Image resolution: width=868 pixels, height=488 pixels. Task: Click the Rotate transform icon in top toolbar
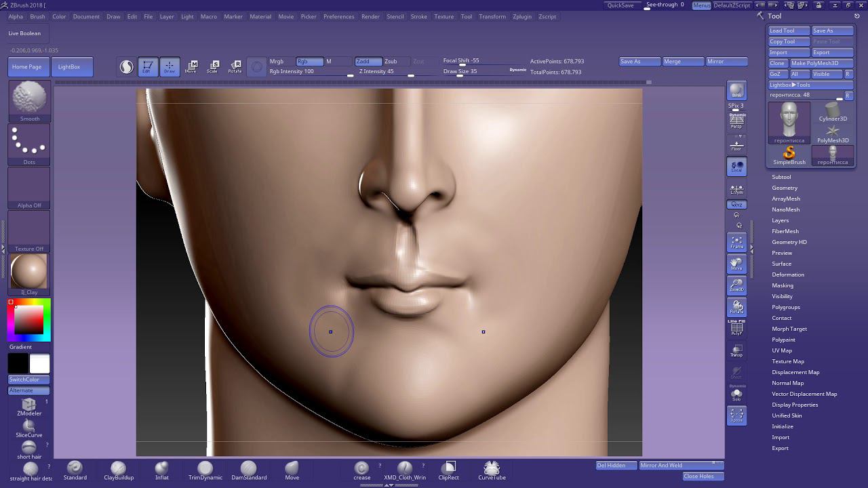(x=235, y=66)
